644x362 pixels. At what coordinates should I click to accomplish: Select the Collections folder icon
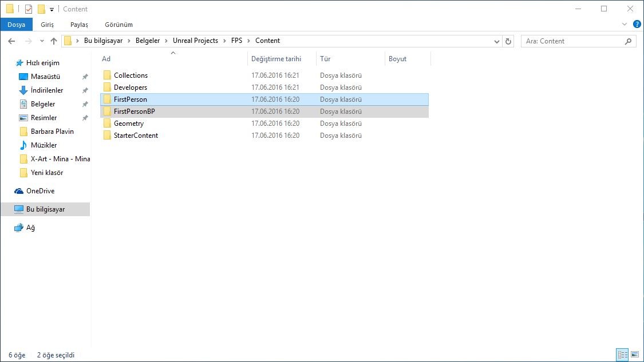point(107,75)
